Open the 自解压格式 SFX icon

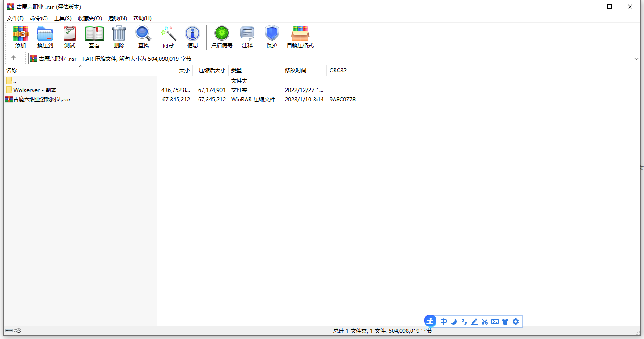click(x=300, y=37)
